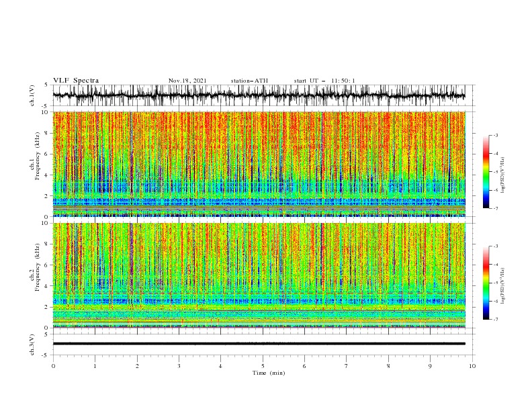Image resolution: width=532 pixels, height=411 pixels.
Task: Click the time axis tick label "9"
Action: 430,366
